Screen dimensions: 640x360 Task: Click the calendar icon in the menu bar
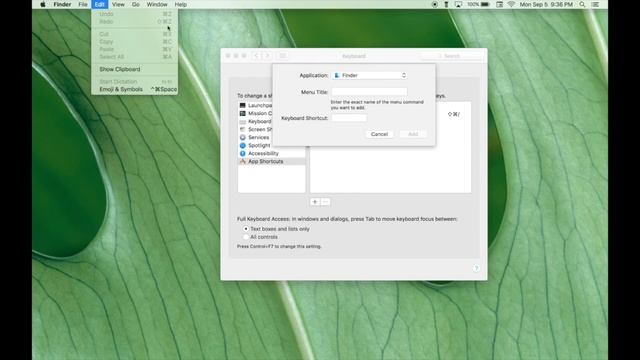(499, 4)
